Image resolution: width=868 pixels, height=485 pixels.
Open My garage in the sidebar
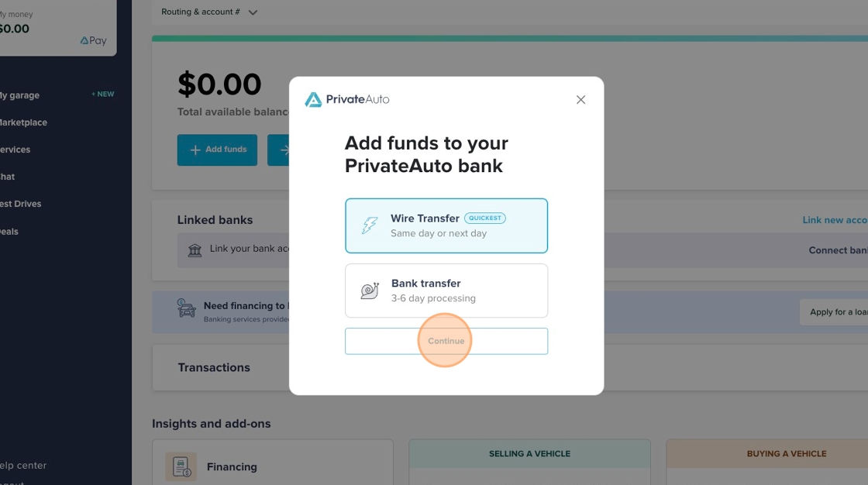(20, 95)
